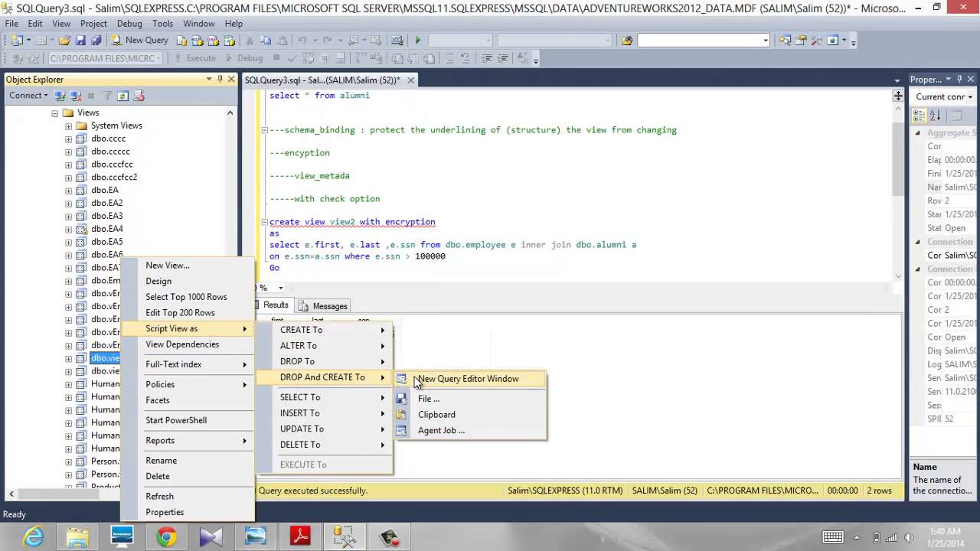Click the green Start arrow icon
Screen dimensions: 980x551
point(417,41)
